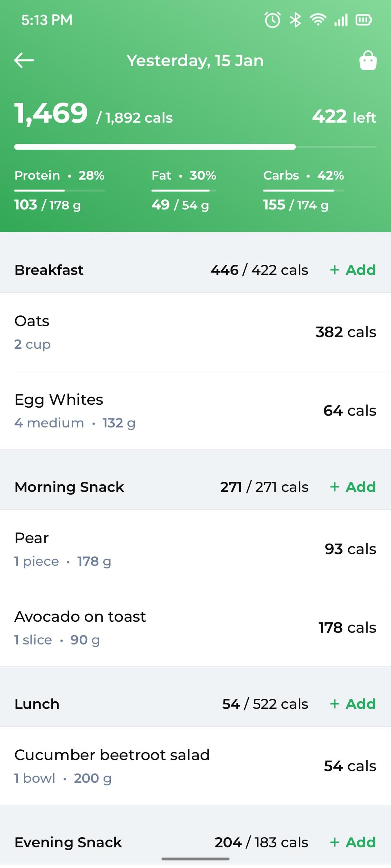Viewport: 391px width, 868px height.
Task: Add food to Breakfast
Action: [353, 270]
